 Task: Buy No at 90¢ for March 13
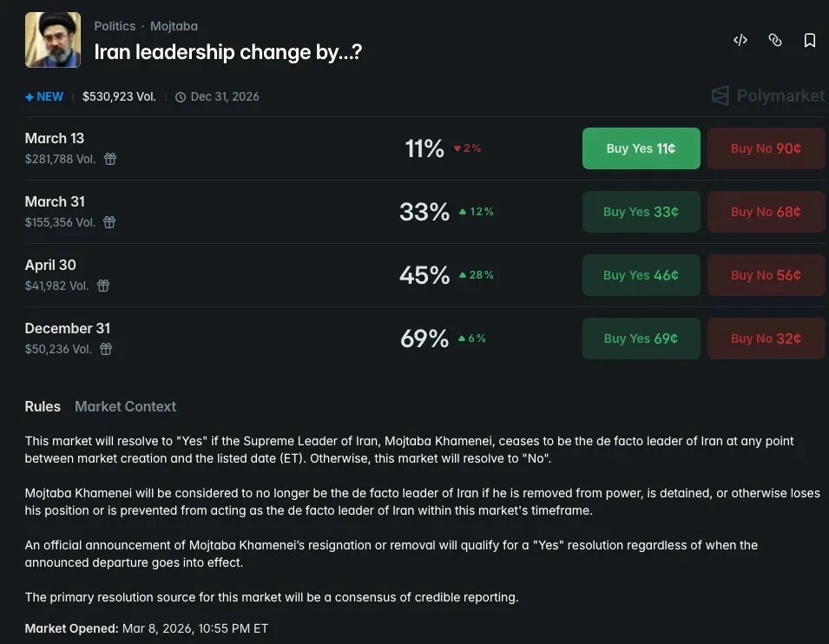tap(766, 148)
